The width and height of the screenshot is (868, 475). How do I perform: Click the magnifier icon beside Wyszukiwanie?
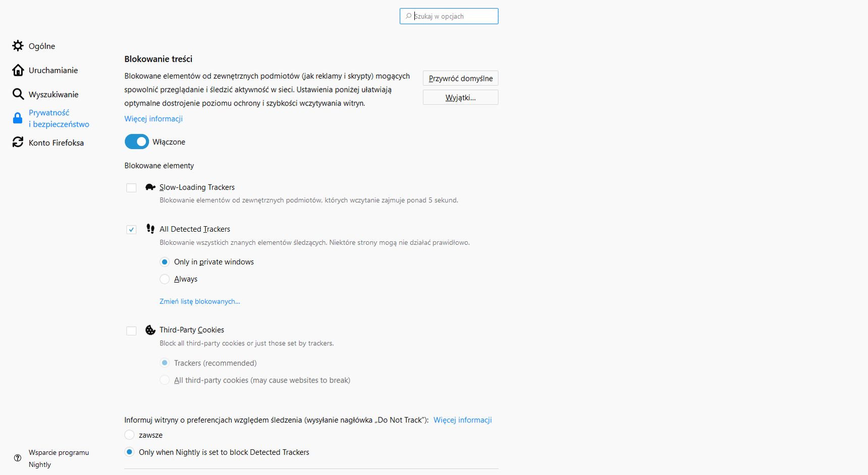tap(18, 94)
